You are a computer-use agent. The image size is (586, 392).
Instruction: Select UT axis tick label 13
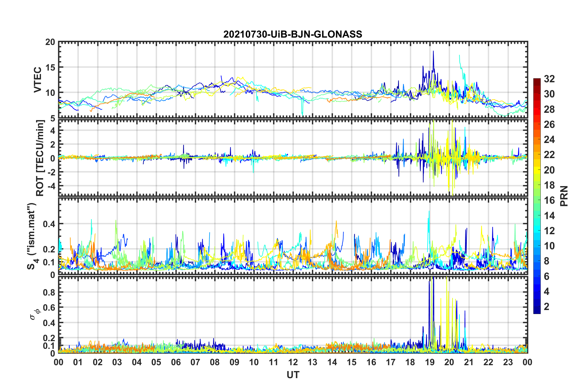[x=313, y=362]
